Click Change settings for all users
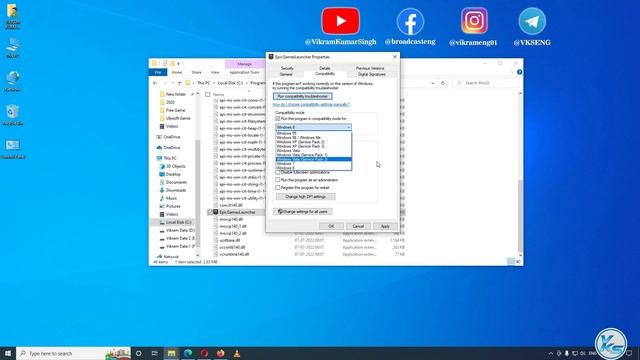 coord(302,211)
